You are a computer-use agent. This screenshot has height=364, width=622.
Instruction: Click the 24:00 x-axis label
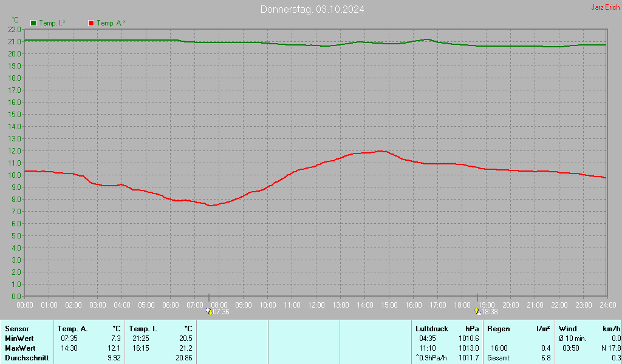pos(607,305)
